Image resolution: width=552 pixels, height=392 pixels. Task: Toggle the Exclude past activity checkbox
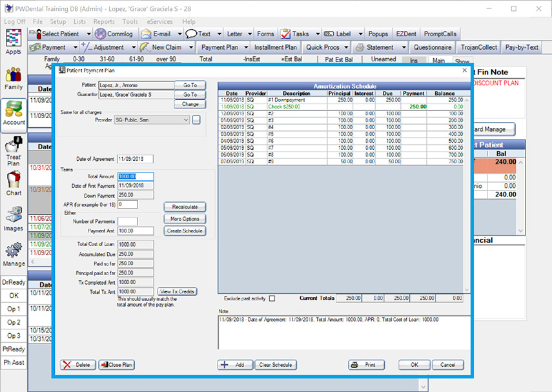[x=272, y=298]
